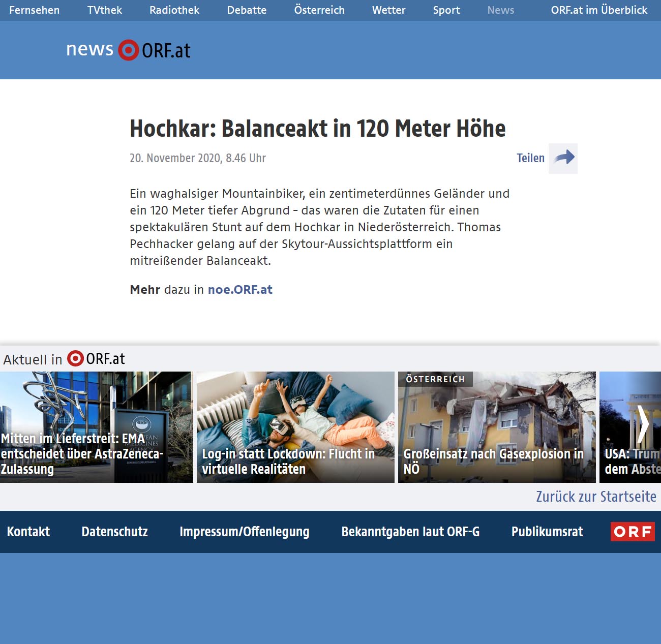Image resolution: width=661 pixels, height=644 pixels.
Task: Open the Log-in statt Lockdown story thumbnail
Action: (295, 427)
